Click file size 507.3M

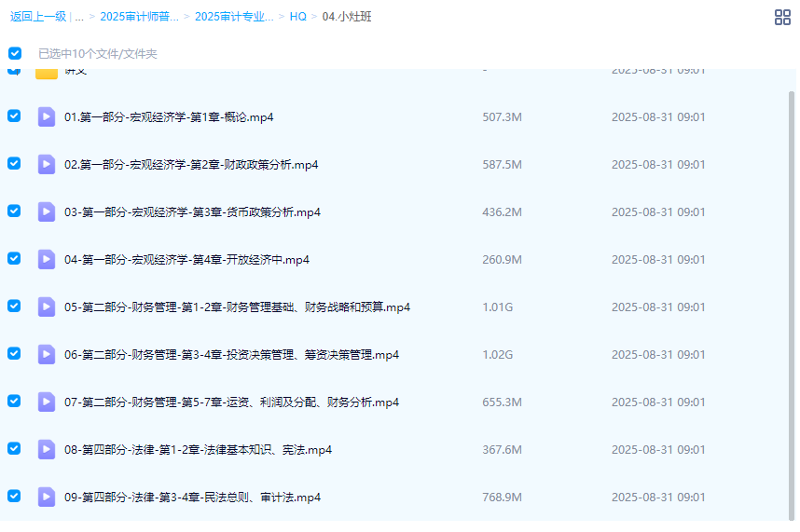502,117
